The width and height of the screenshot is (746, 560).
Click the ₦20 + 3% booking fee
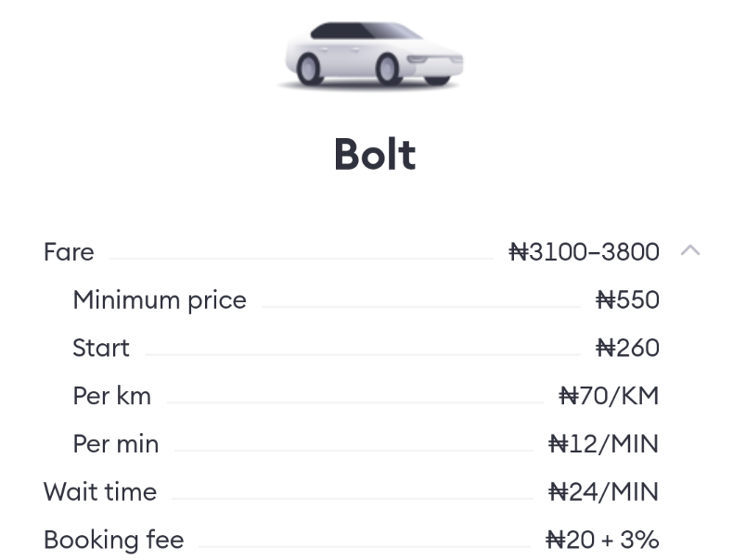pos(602,540)
